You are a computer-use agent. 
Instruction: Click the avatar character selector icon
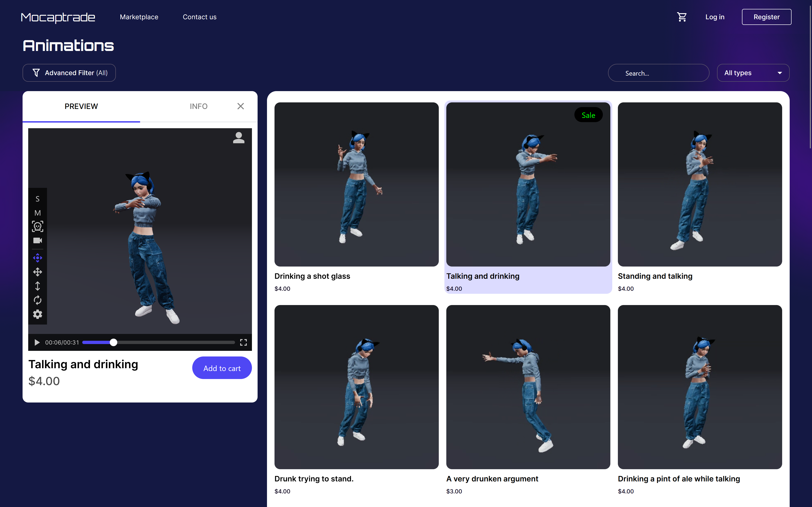click(239, 137)
